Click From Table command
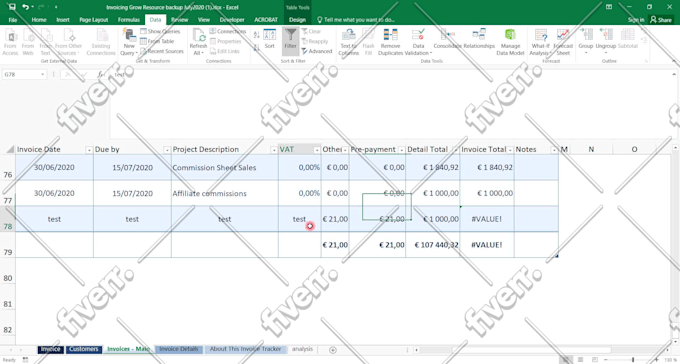This screenshot has height=364, width=680. coord(157,41)
